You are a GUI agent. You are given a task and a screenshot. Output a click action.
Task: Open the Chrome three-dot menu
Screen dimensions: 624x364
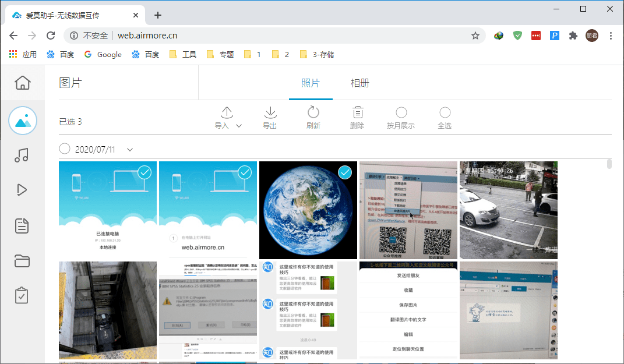tap(611, 36)
